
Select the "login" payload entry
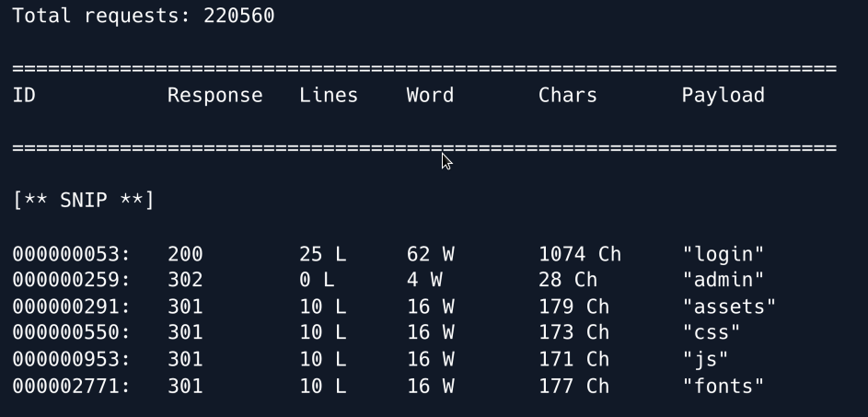click(x=723, y=254)
